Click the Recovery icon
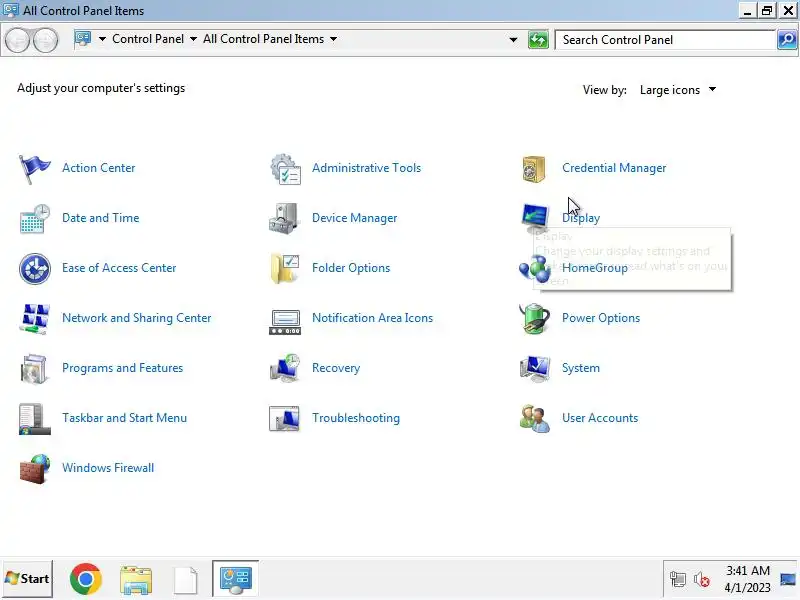Image resolution: width=800 pixels, height=600 pixels. 285,368
